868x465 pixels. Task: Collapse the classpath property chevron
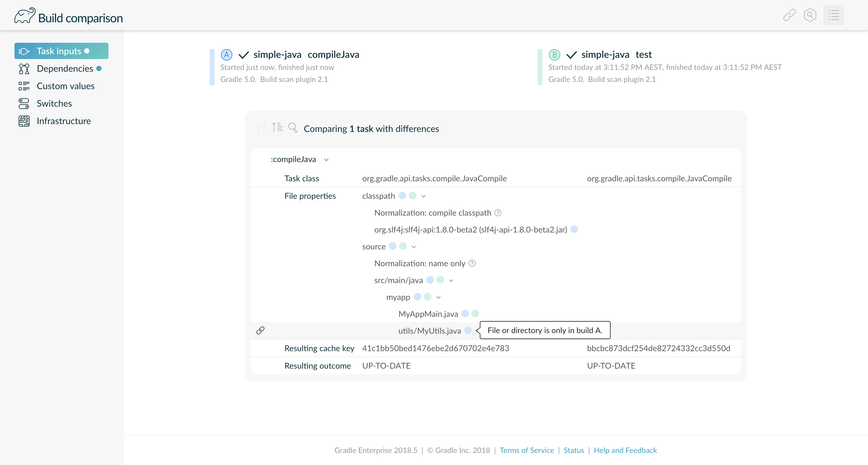tap(423, 196)
